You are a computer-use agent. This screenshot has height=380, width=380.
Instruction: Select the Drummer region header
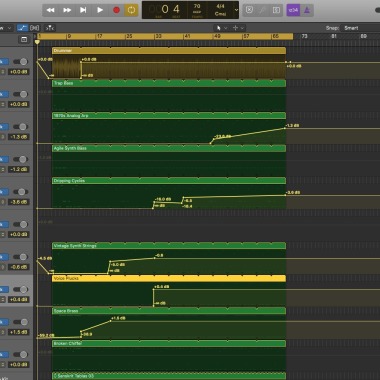169,51
